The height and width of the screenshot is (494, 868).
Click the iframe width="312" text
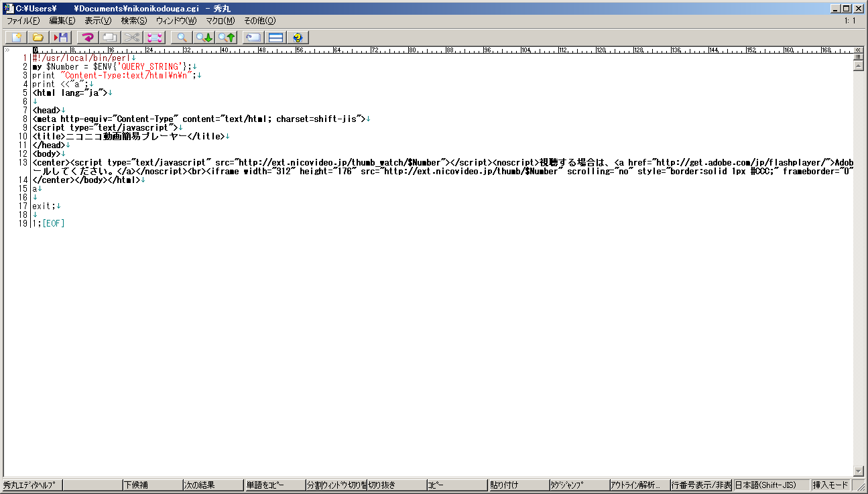click(x=250, y=172)
